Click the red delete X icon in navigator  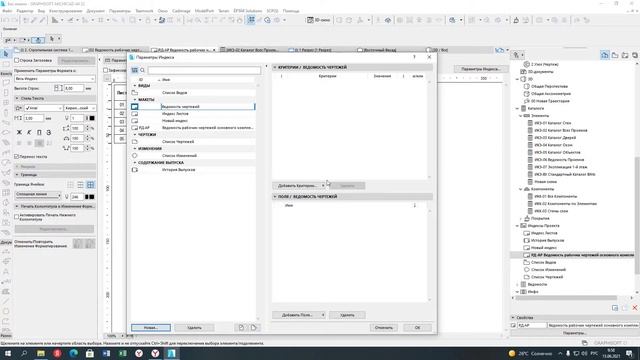click(x=635, y=308)
